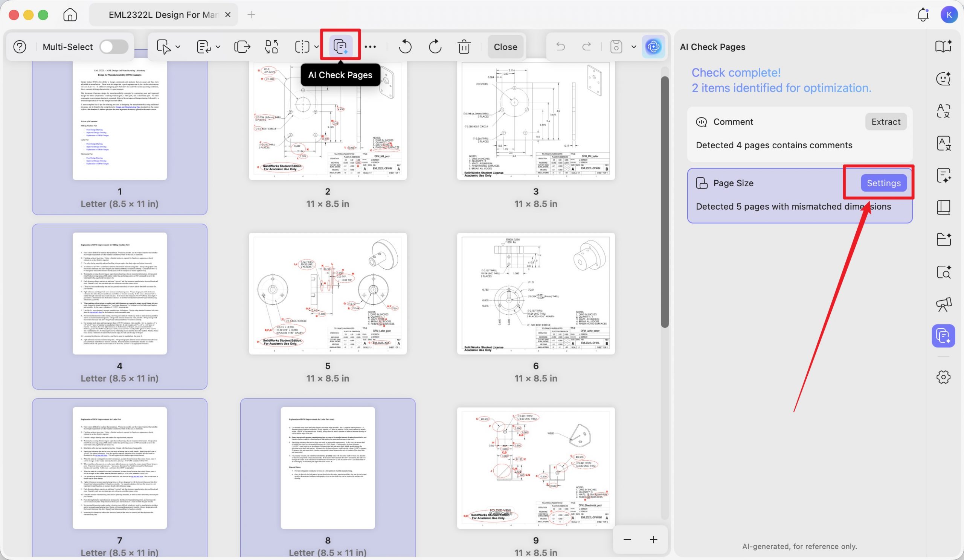The width and height of the screenshot is (964, 560).
Task: Add a new tab with the plus button
Action: [251, 15]
